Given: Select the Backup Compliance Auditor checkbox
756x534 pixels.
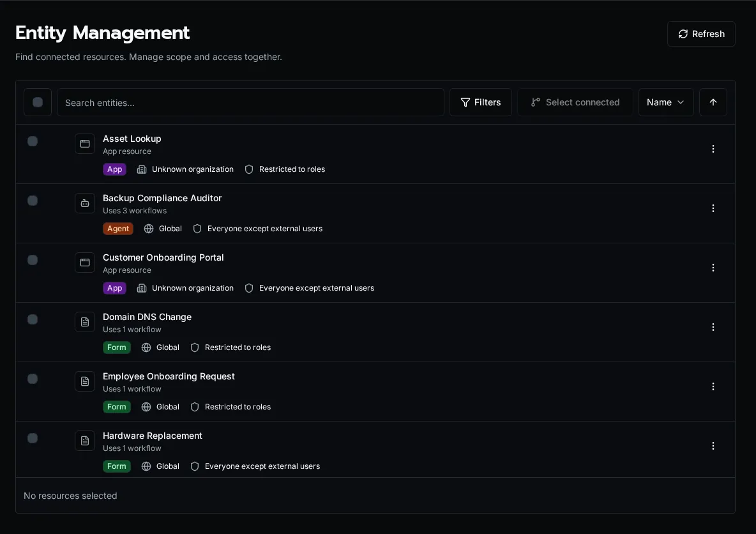Looking at the screenshot, I should pos(33,201).
